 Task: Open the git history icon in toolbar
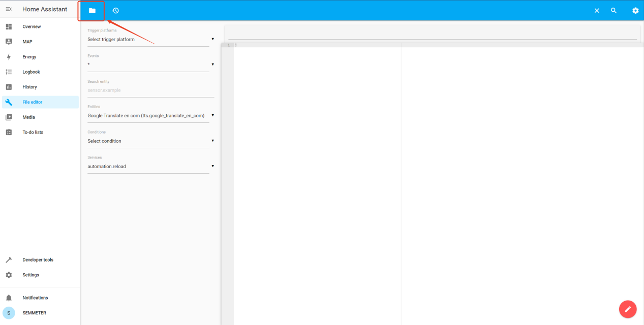click(x=115, y=11)
